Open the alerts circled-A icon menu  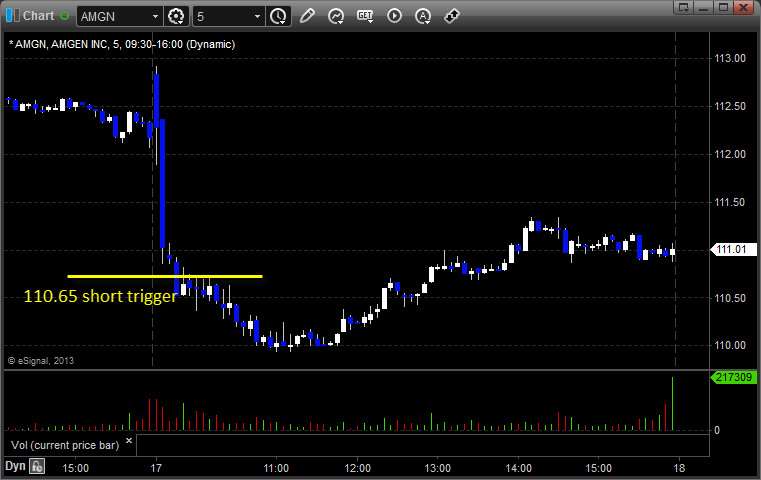(x=423, y=16)
